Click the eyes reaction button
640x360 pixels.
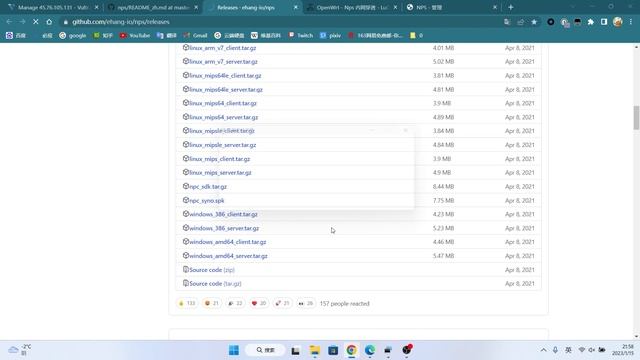[306, 303]
